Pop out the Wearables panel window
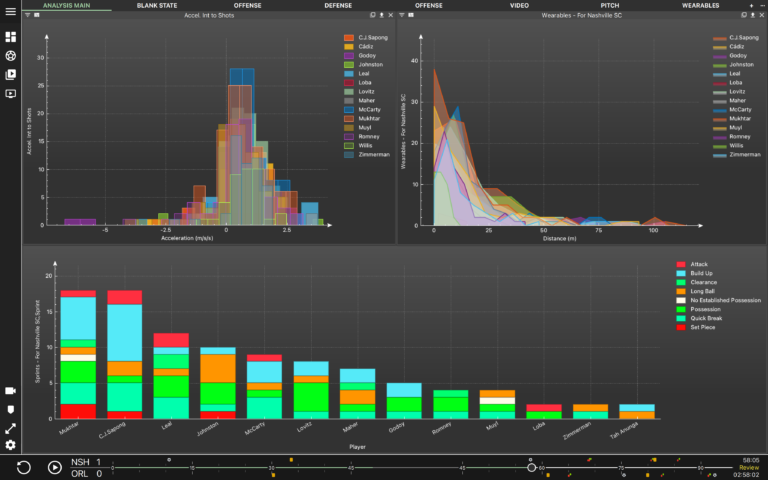Image resolution: width=768 pixels, height=480 pixels. (744, 15)
